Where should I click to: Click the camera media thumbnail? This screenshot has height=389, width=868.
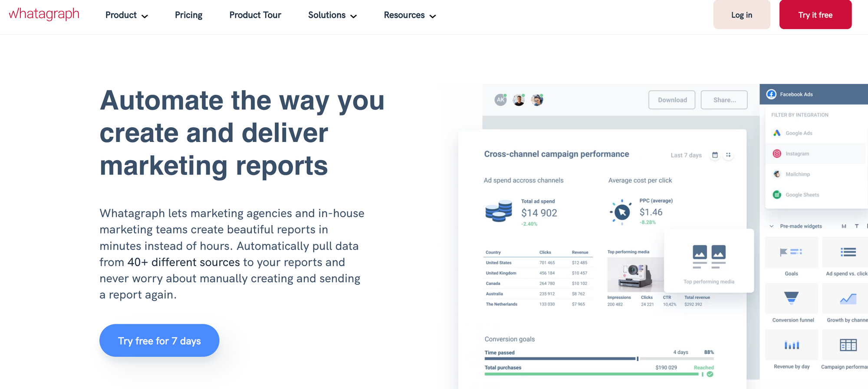[x=635, y=274]
